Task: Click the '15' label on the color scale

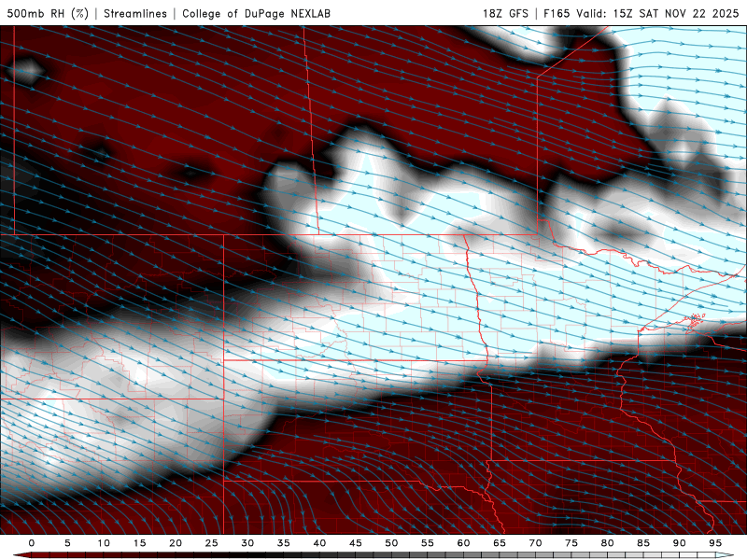Action: (139, 543)
